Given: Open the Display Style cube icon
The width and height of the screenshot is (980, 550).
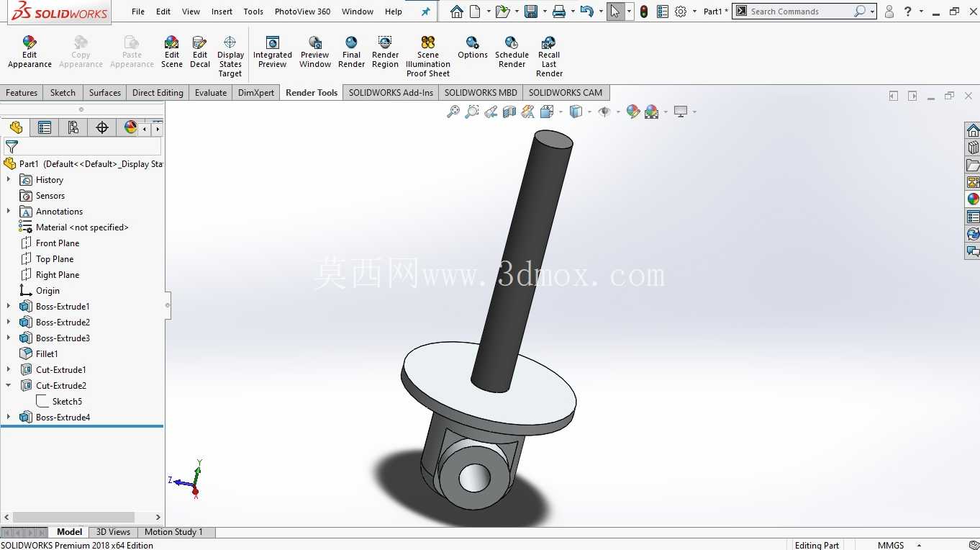Looking at the screenshot, I should tap(576, 112).
